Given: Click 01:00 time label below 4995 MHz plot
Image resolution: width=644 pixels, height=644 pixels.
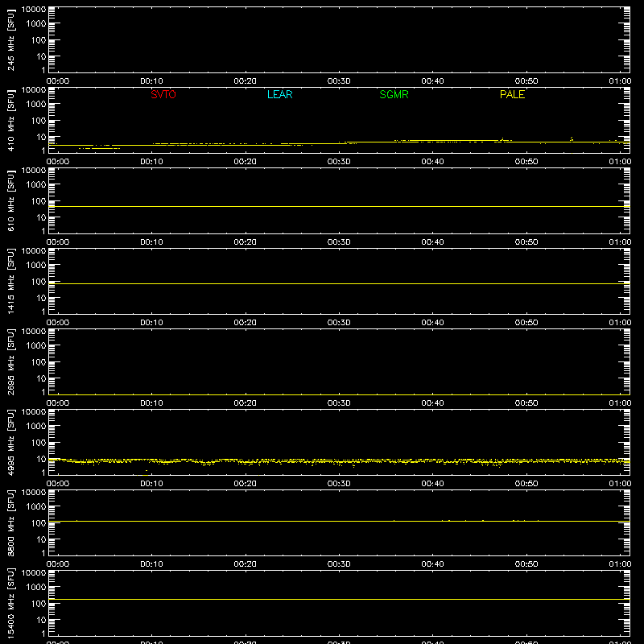Looking at the screenshot, I should click(620, 484).
